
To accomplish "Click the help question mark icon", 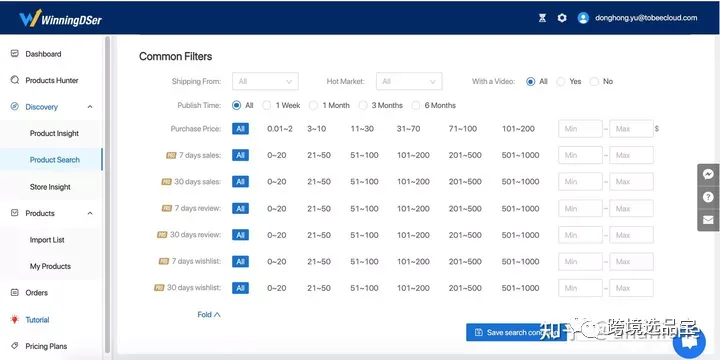I will pos(708,197).
